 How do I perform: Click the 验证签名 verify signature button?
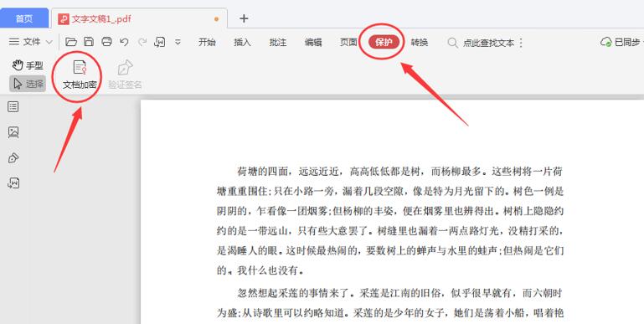(x=125, y=75)
